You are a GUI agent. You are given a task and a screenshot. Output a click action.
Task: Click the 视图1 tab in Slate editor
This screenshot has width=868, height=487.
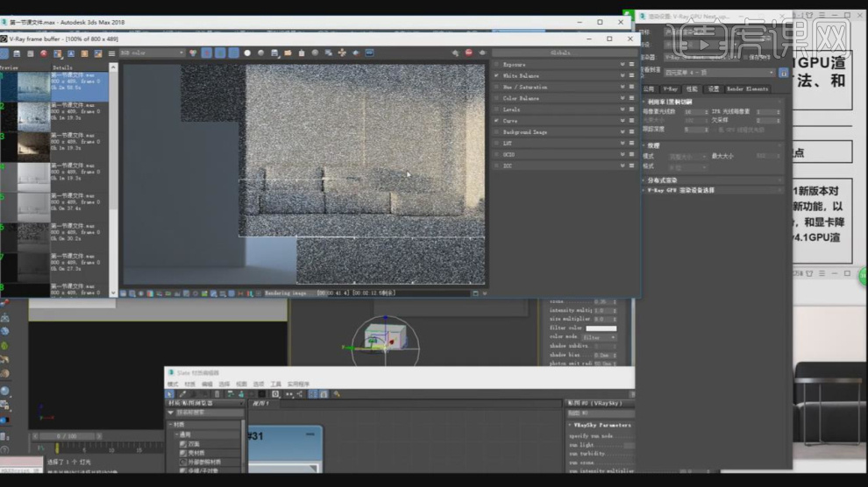tap(260, 404)
